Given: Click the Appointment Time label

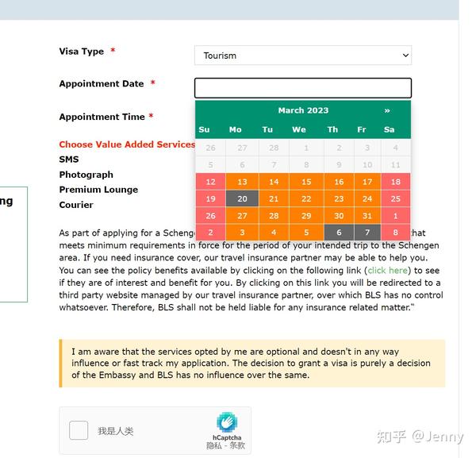Looking at the screenshot, I should pyautogui.click(x=102, y=117).
